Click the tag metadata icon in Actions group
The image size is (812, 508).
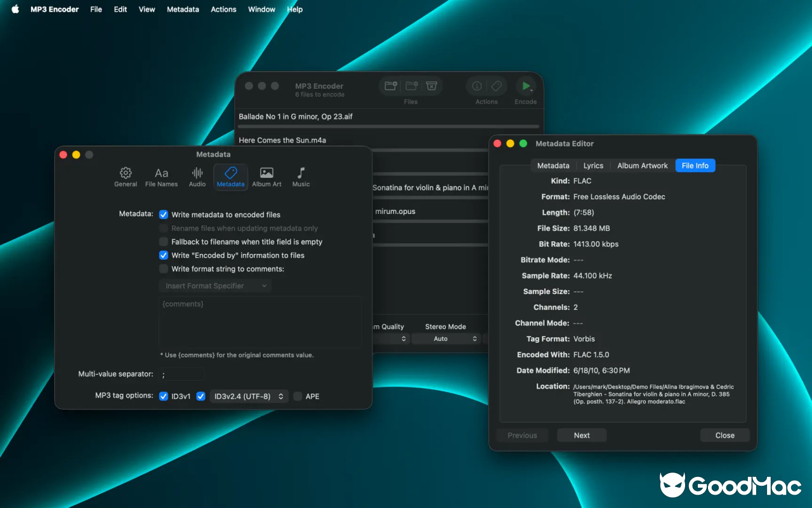(x=496, y=86)
